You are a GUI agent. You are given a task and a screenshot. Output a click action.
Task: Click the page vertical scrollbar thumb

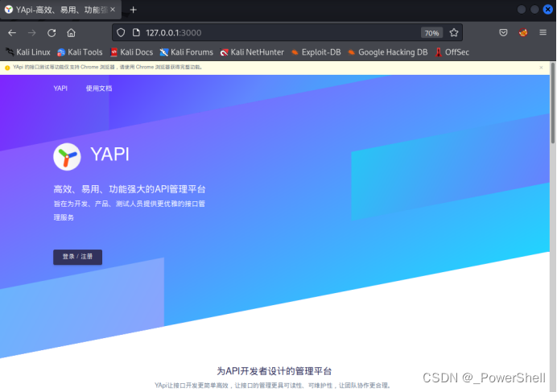coord(553,103)
